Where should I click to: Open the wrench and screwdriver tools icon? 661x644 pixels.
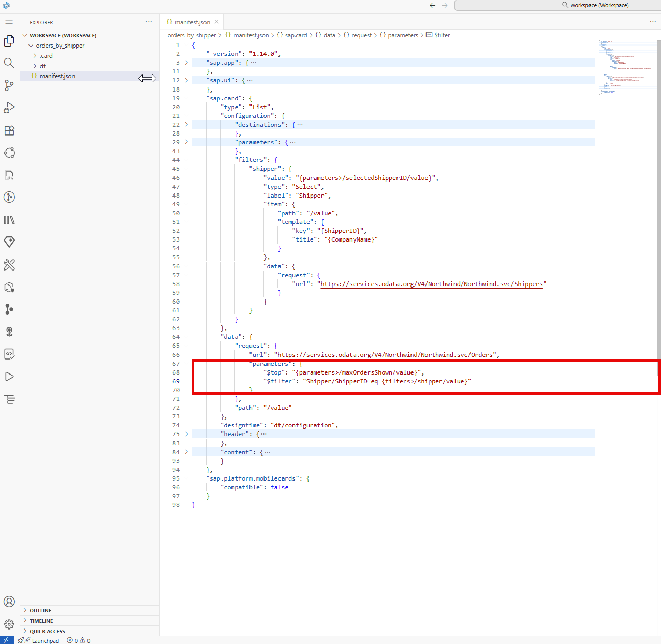click(9, 265)
